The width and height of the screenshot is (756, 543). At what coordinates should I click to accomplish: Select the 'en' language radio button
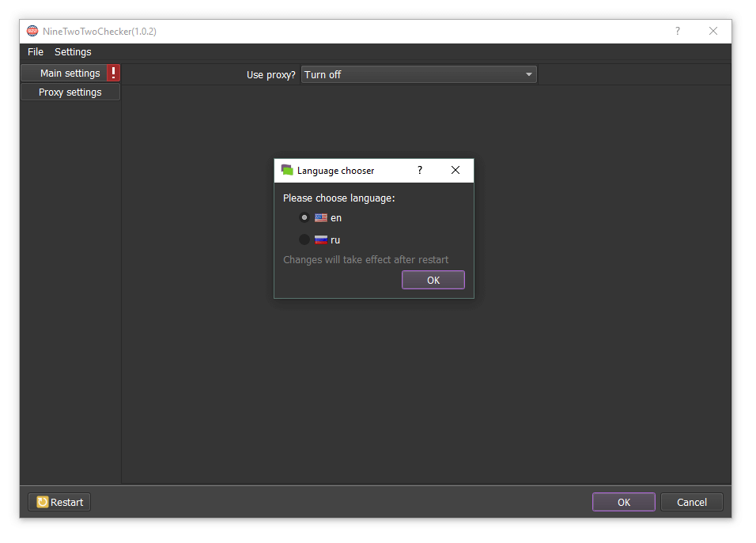click(304, 218)
